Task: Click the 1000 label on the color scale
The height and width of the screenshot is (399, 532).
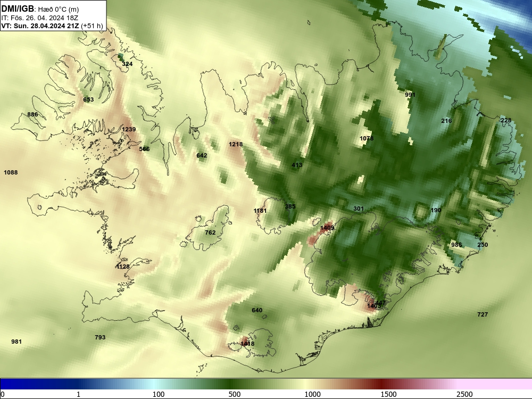Action: (x=312, y=394)
